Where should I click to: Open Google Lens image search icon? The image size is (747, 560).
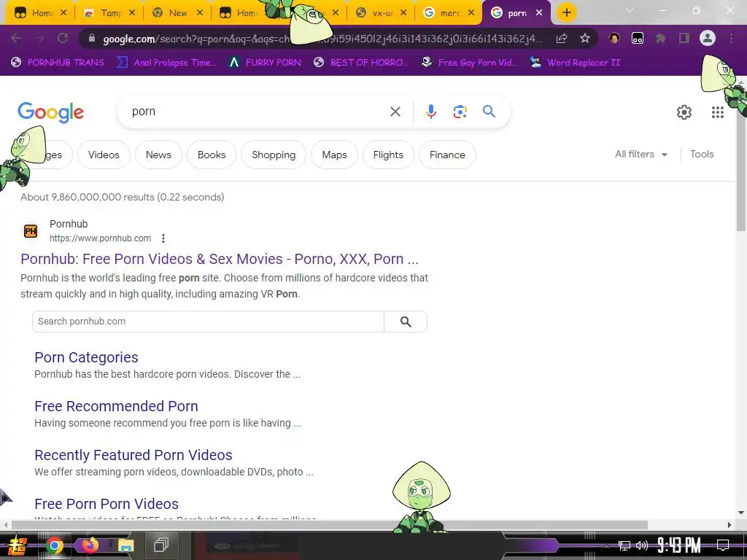460,112
